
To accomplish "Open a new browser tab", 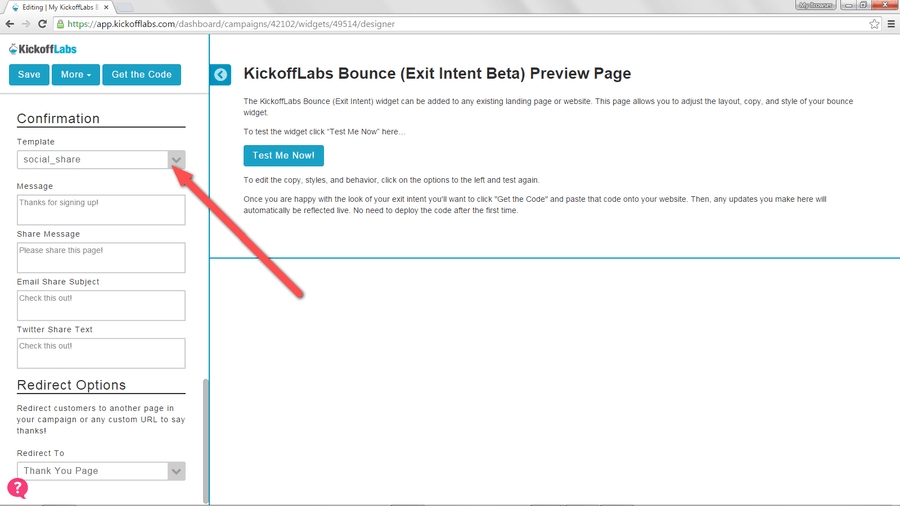I will [125, 7].
